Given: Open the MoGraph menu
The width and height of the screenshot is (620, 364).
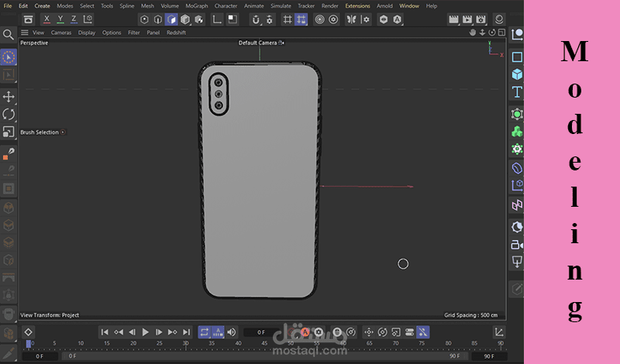Looking at the screenshot, I should coord(197,5).
